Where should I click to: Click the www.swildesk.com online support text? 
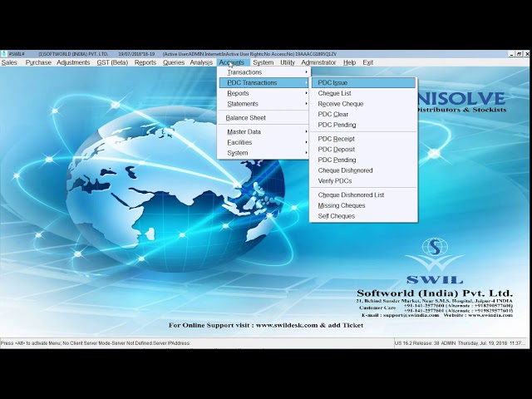[x=266, y=325]
